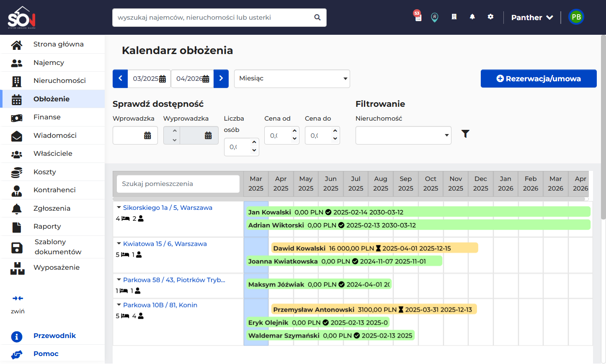This screenshot has height=364, width=606.
Task: Go to next period arrow
Action: (x=221, y=79)
